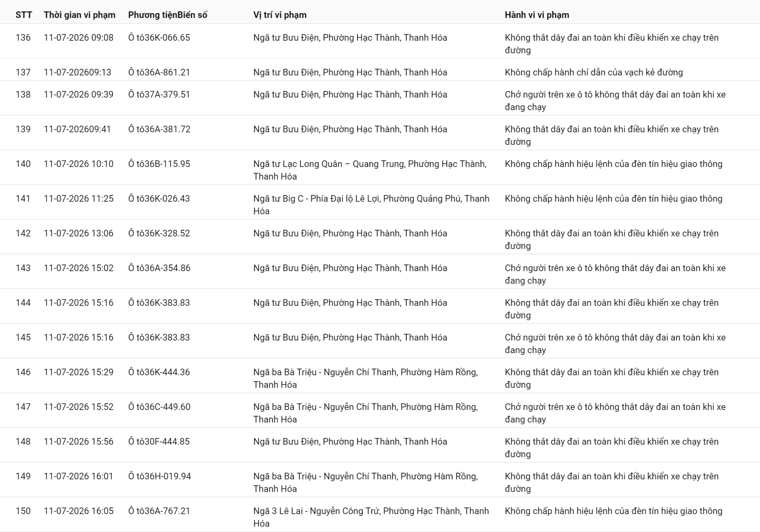
Task: Select the Ngã tư Big C location cell
Action: 371,205
